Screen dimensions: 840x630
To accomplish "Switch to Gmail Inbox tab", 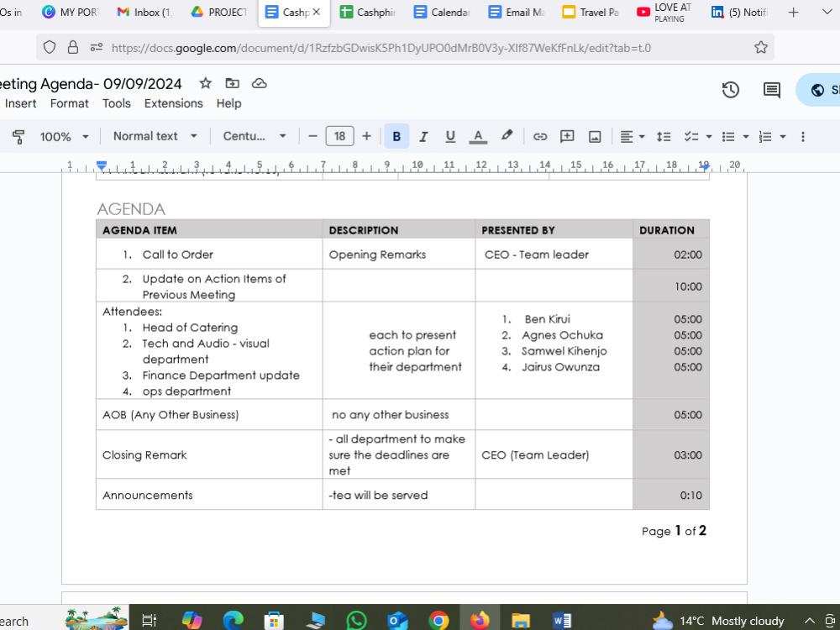I will [144, 12].
